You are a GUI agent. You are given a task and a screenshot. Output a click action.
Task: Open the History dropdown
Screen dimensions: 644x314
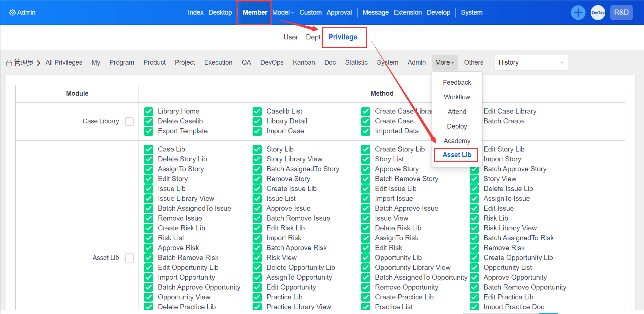(531, 62)
